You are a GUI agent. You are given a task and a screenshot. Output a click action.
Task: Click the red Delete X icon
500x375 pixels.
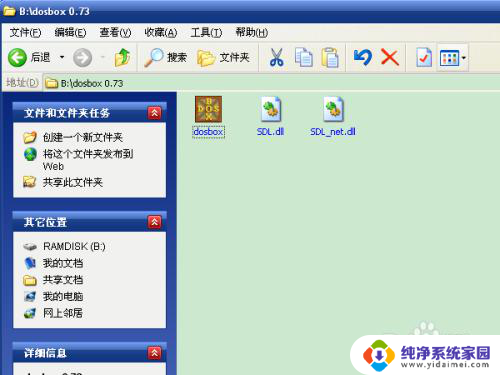click(x=390, y=57)
